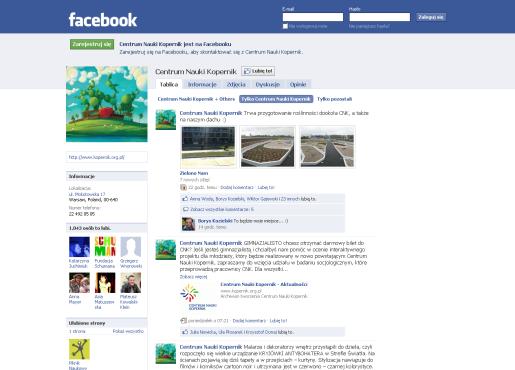Click the green Zarejestruj się button

pyautogui.click(x=92, y=44)
